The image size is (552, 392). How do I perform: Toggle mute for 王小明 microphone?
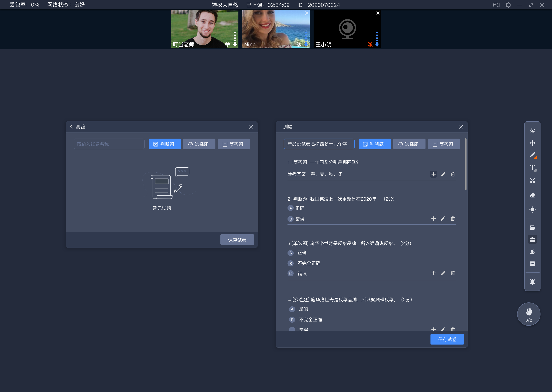376,44
